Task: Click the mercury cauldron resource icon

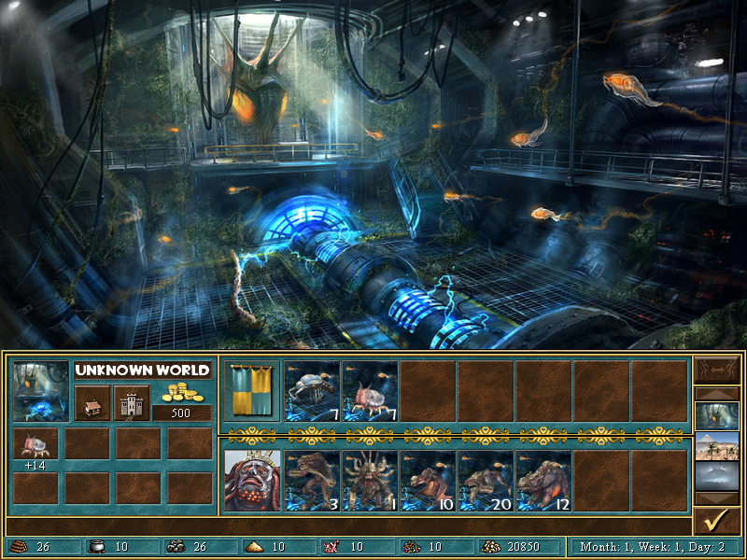Action: pos(97,547)
